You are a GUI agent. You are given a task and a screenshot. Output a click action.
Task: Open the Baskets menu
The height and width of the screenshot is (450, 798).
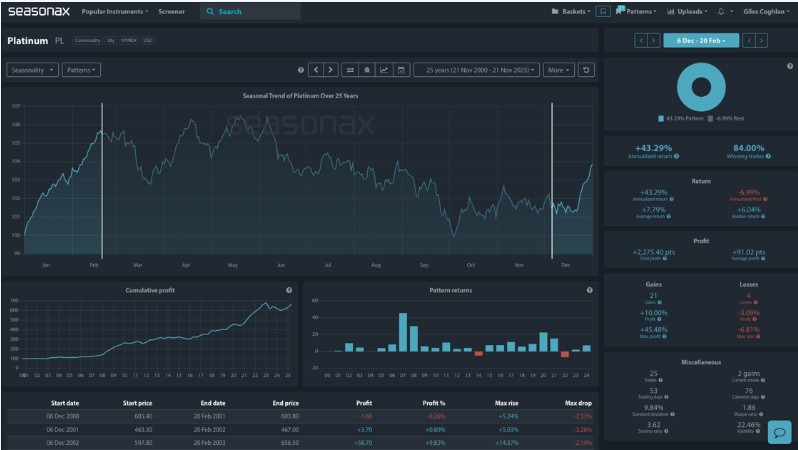tap(570, 11)
